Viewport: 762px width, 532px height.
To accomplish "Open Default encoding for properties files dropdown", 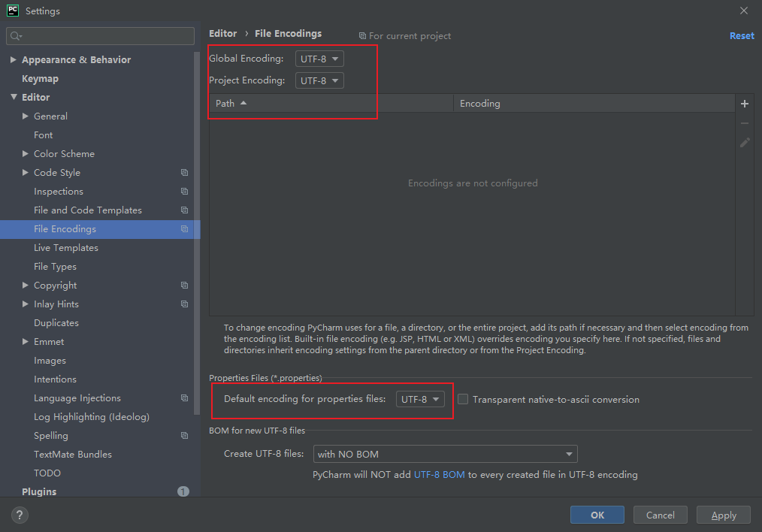I will point(420,399).
